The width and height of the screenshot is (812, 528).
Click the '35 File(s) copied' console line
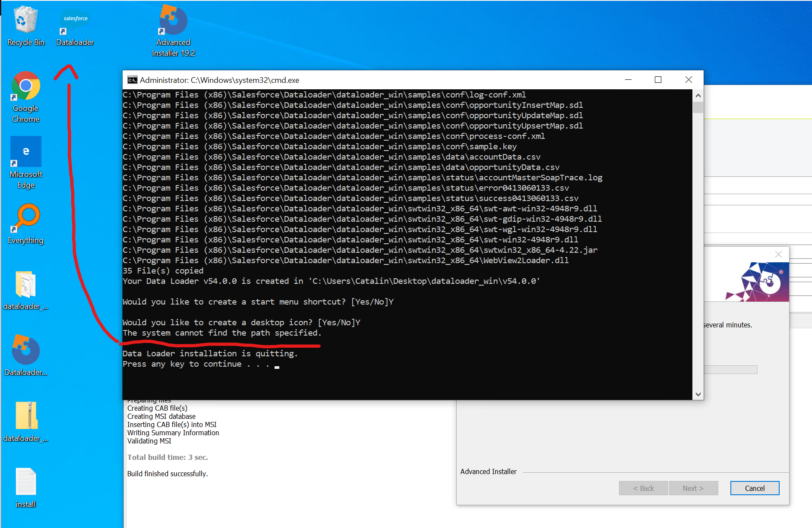pyautogui.click(x=163, y=271)
